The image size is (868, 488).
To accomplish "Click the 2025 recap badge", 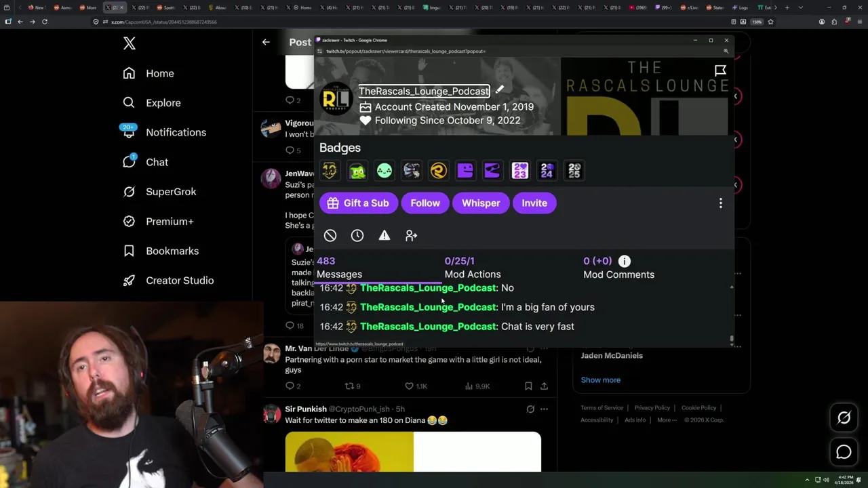I will point(574,171).
